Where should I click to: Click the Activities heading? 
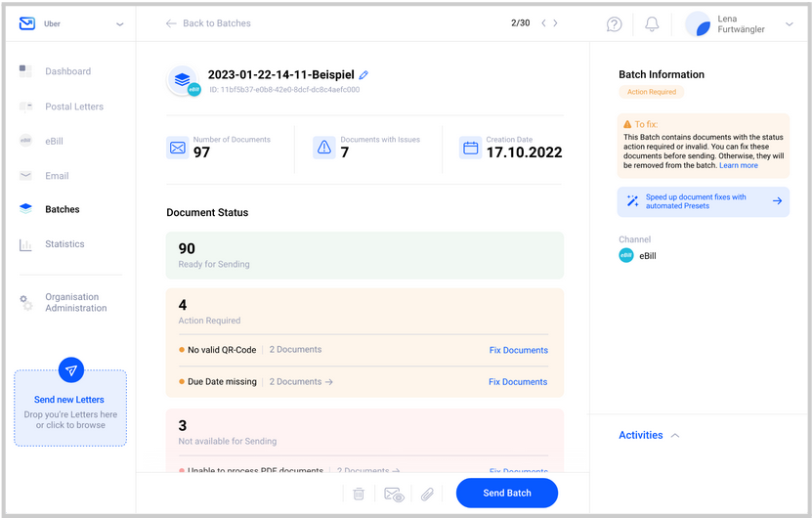click(x=641, y=435)
